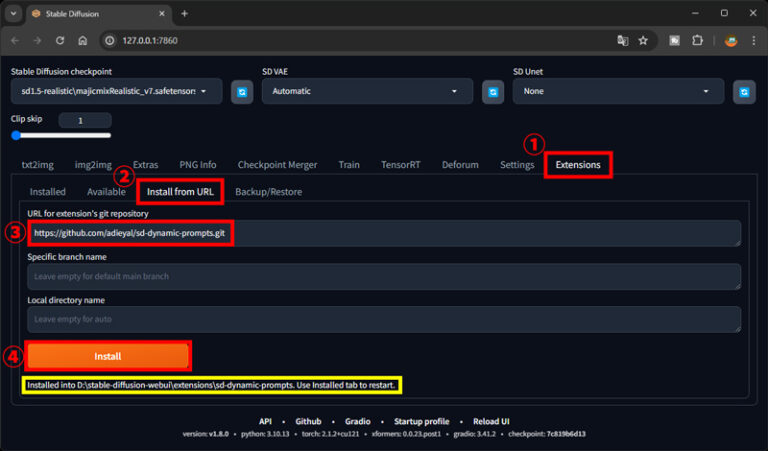
Task: Open the txt2img tab
Action: (37, 164)
